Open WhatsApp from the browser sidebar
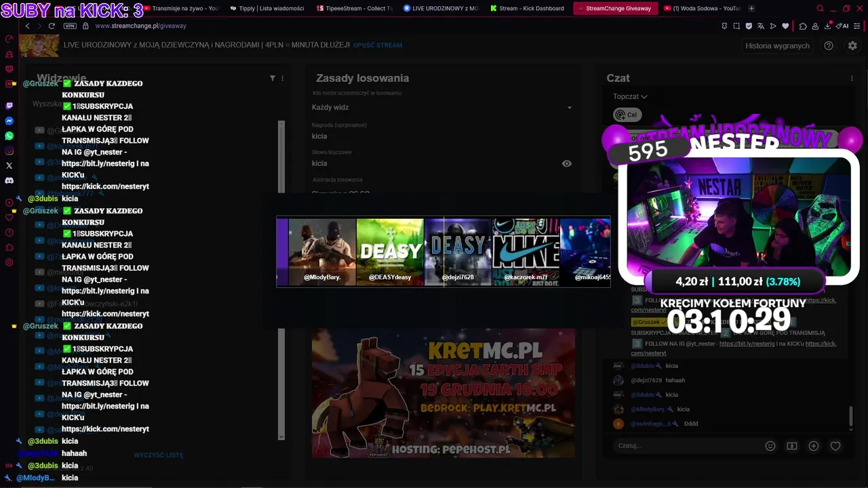 [9, 136]
